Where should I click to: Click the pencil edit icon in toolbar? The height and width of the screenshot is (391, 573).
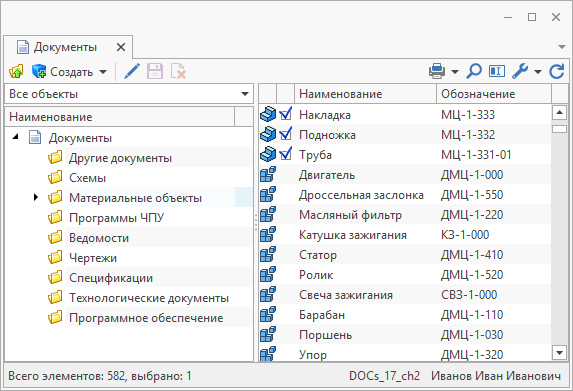tap(132, 71)
